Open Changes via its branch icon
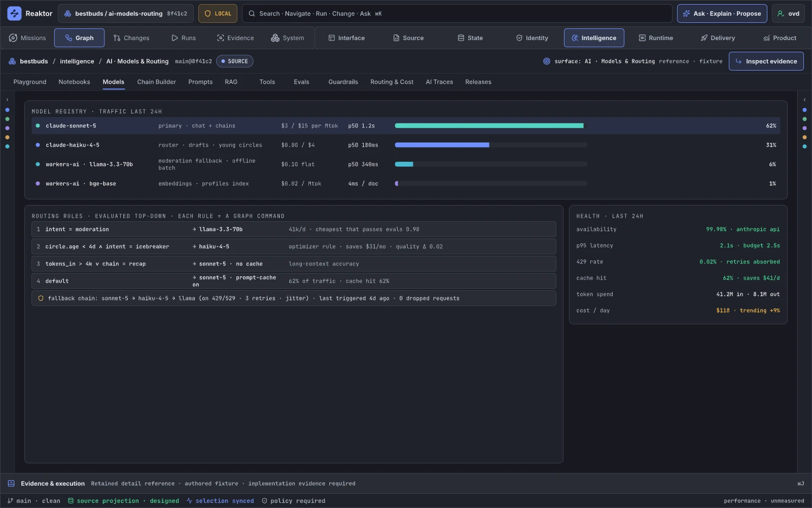This screenshot has width=812, height=508. (117, 38)
